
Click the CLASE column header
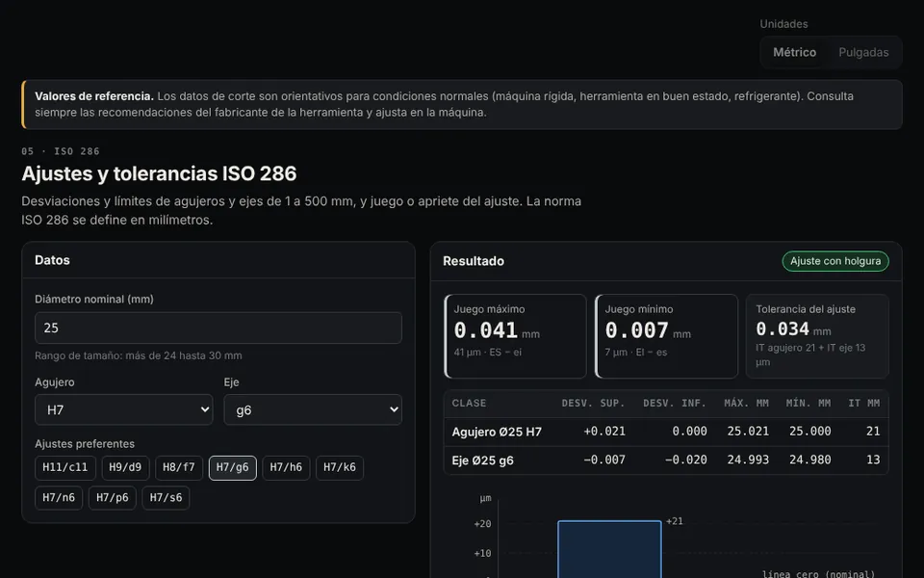coord(469,404)
